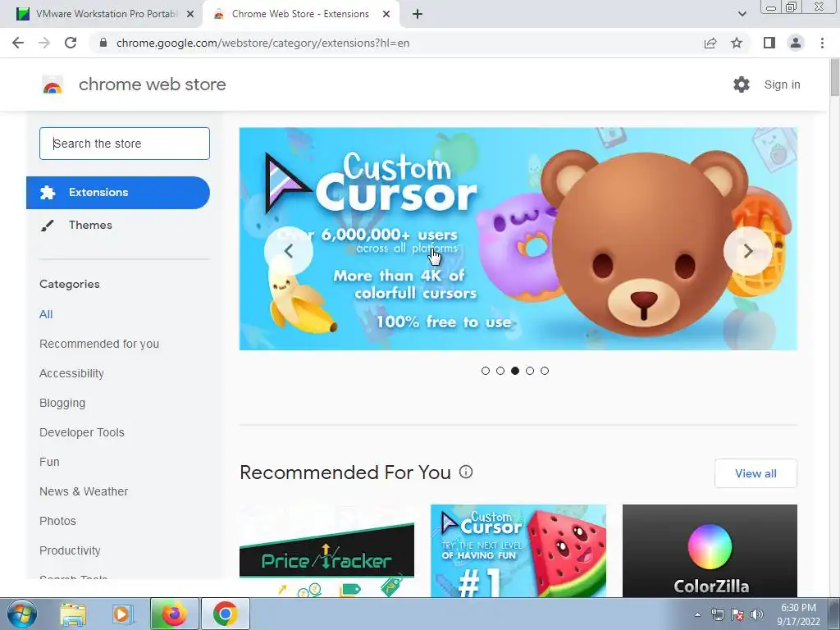Click the Chrome taskbar icon
Screen dimensions: 840x630
click(226, 614)
